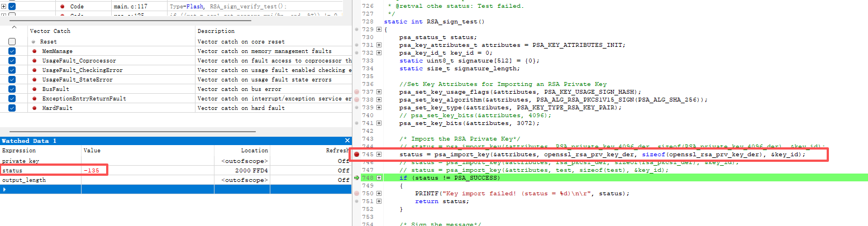Sort by the Vector Catch column header
Image resolution: width=868 pixels, height=226 pixels.
(x=50, y=31)
